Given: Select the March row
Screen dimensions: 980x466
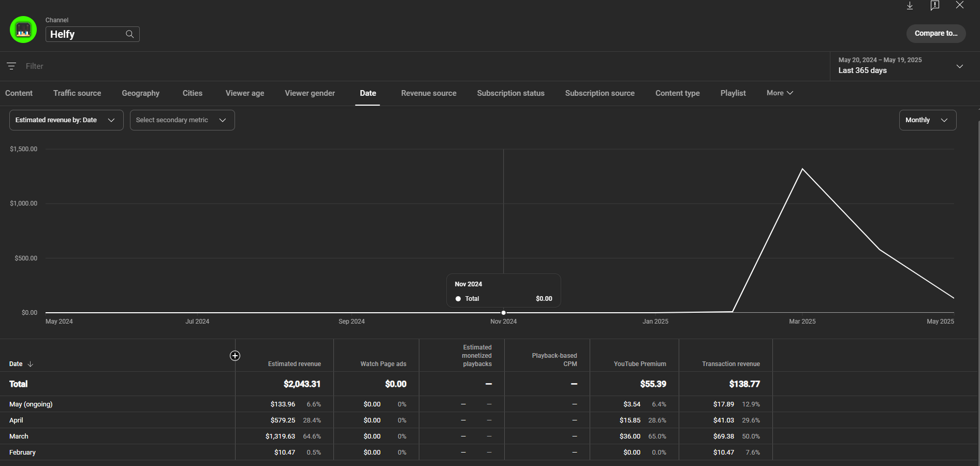Looking at the screenshot, I should coord(489,436).
